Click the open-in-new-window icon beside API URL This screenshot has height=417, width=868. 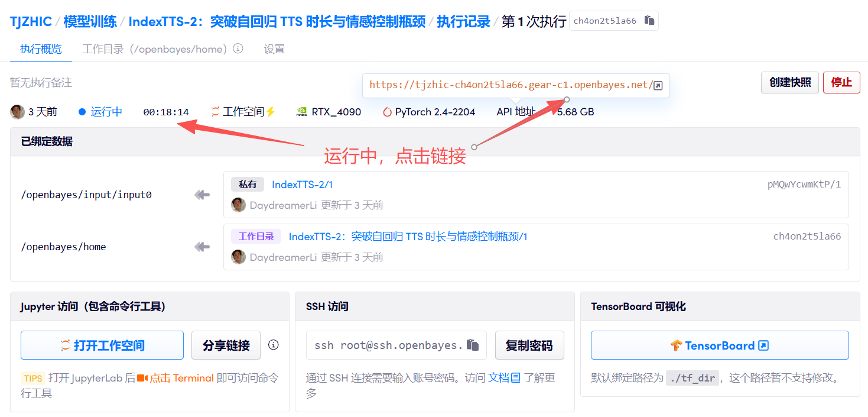click(x=658, y=86)
